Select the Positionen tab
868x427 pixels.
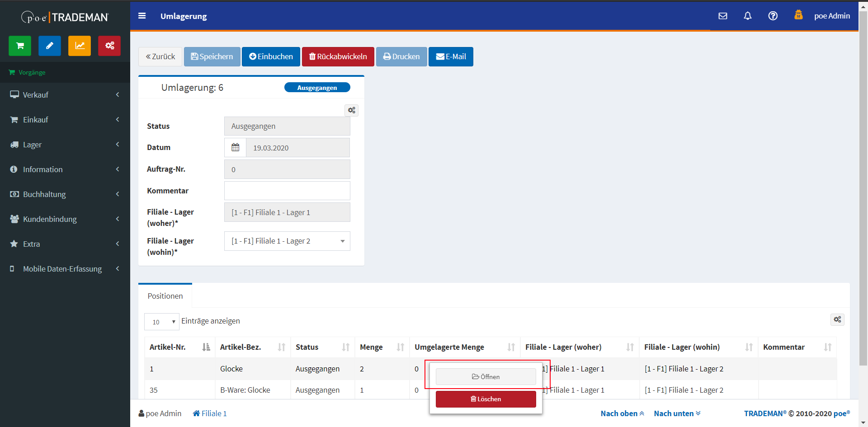point(165,296)
